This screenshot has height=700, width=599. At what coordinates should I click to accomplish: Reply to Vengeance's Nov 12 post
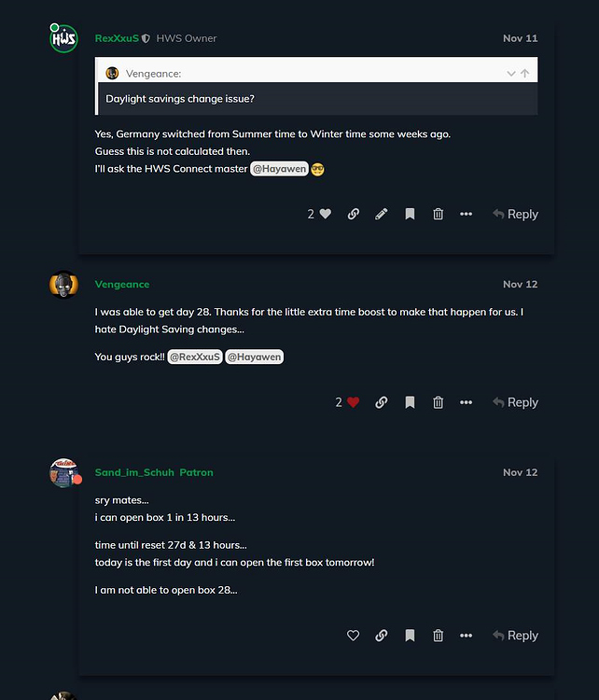click(515, 402)
